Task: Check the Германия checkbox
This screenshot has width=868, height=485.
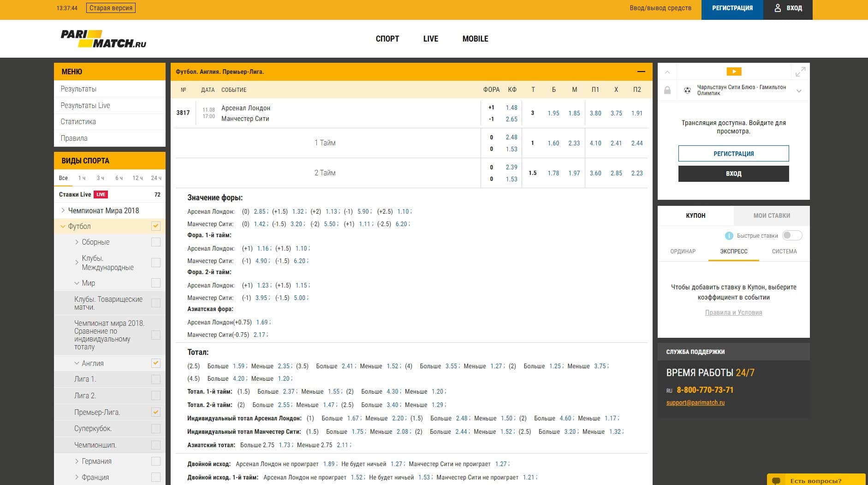Action: pyautogui.click(x=156, y=461)
